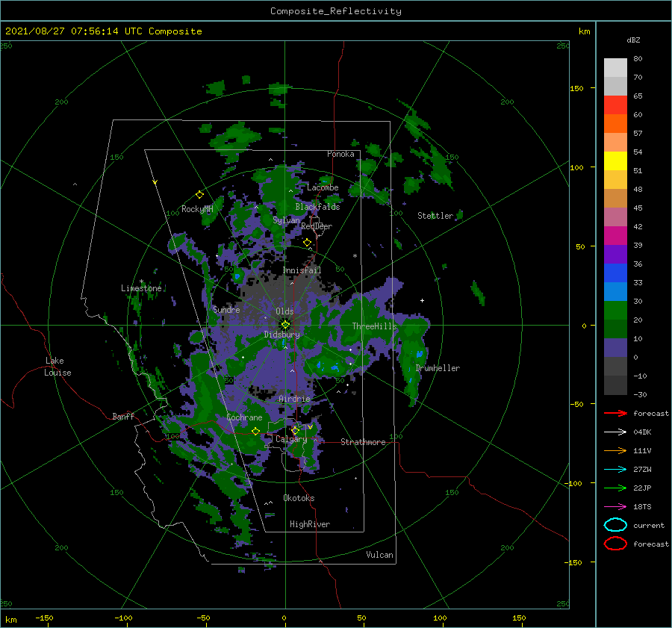Select the 0 dBZ purple color swatch

click(615, 348)
